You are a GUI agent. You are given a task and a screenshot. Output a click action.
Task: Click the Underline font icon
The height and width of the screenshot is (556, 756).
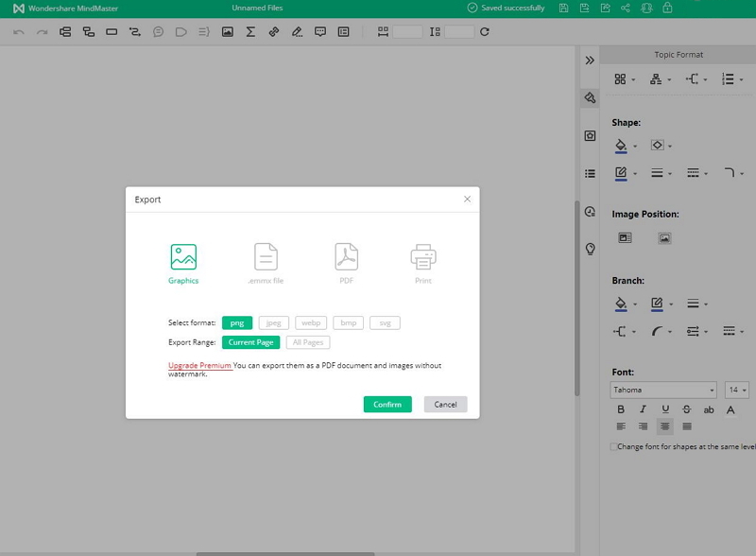coord(665,409)
